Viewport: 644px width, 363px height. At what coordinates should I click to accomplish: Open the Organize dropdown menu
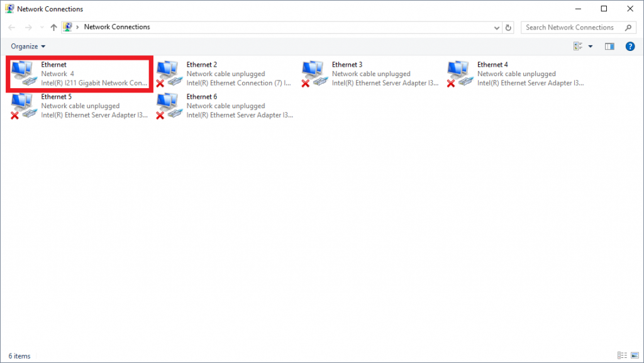pyautogui.click(x=28, y=47)
